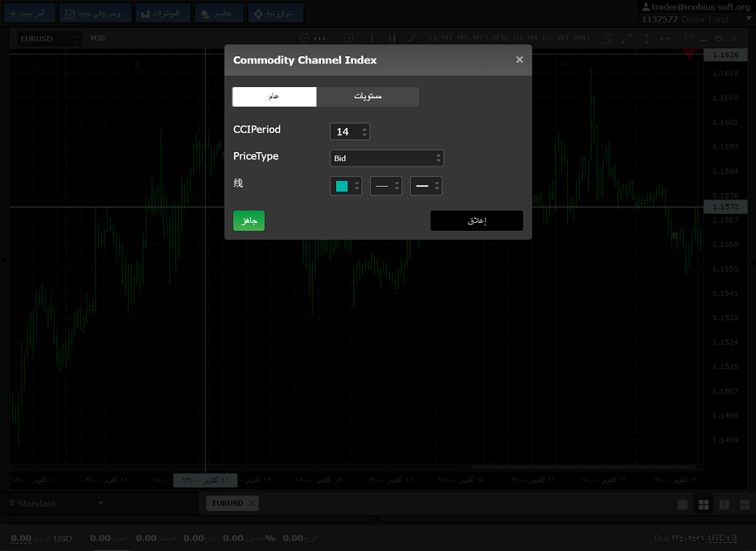Close the Commodity Channel Index dialog

click(520, 60)
